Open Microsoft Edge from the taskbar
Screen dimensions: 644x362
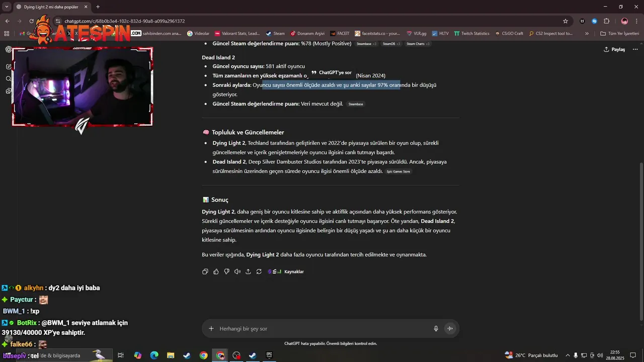tap(154, 355)
